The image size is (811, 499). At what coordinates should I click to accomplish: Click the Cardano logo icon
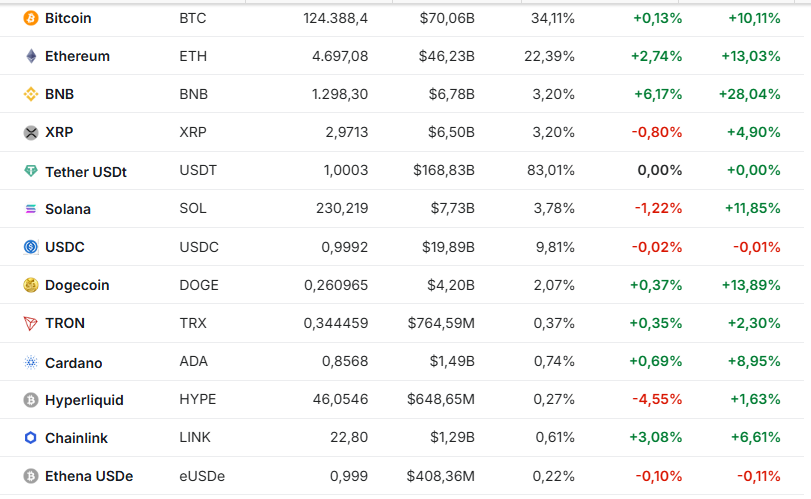[x=30, y=362]
